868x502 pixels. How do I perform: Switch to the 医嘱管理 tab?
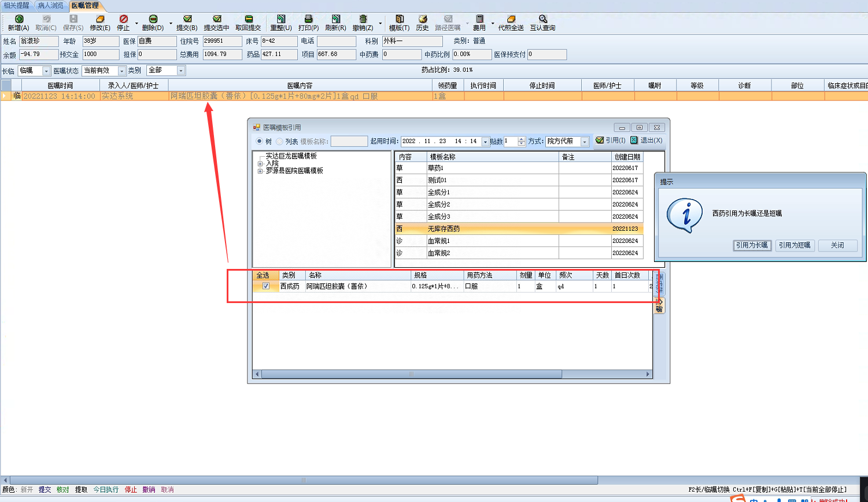click(x=85, y=5)
